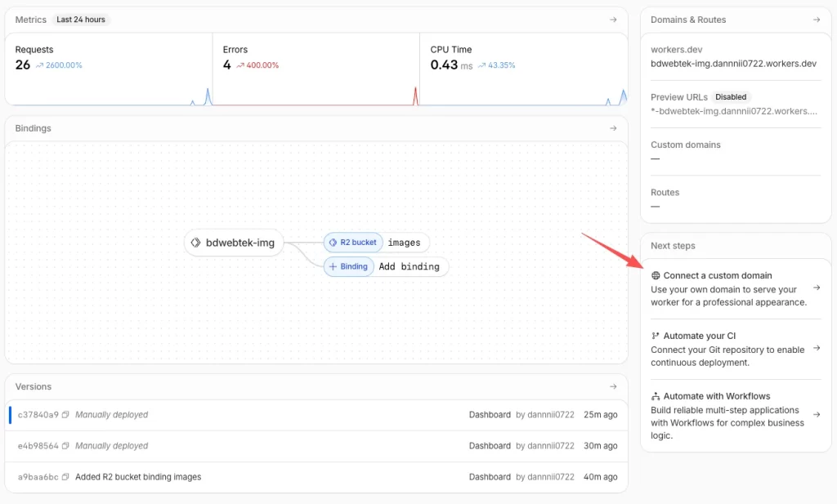Click the 400.00% errors change value
The height and width of the screenshot is (504, 837).
[x=262, y=65]
